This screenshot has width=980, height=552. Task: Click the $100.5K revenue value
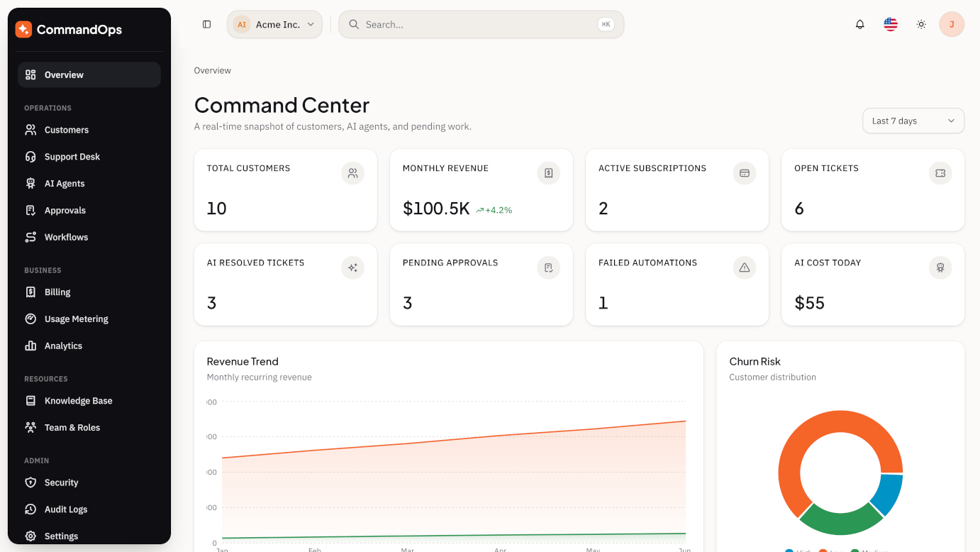pyautogui.click(x=436, y=209)
